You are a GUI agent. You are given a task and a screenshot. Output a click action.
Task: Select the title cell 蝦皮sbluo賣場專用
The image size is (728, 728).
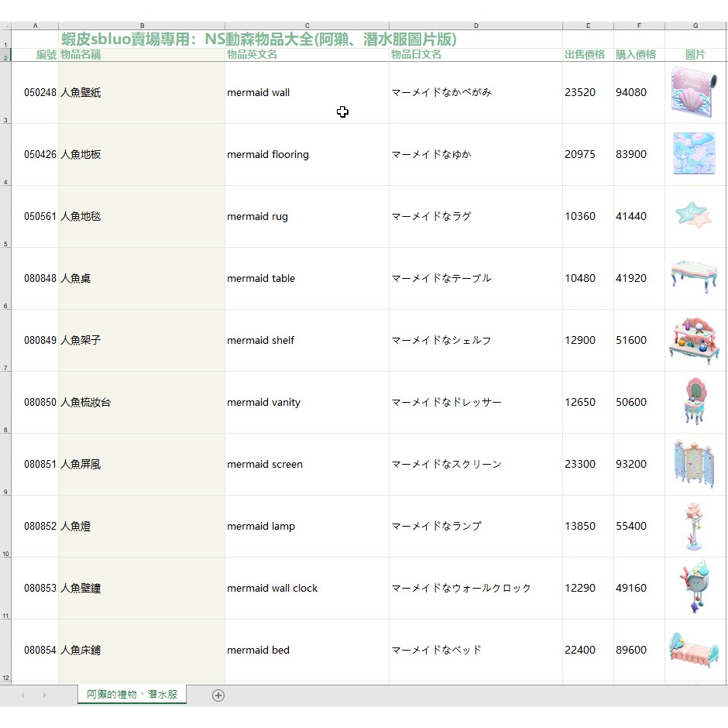tap(259, 39)
